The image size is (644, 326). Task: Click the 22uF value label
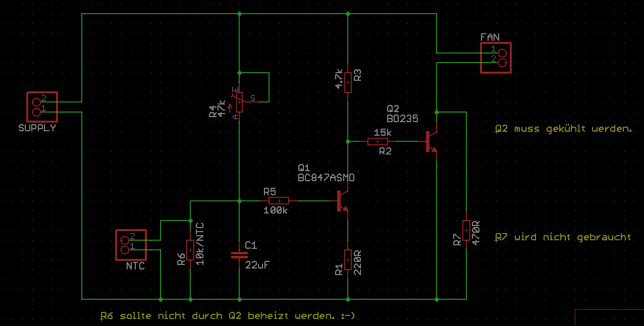point(257,264)
